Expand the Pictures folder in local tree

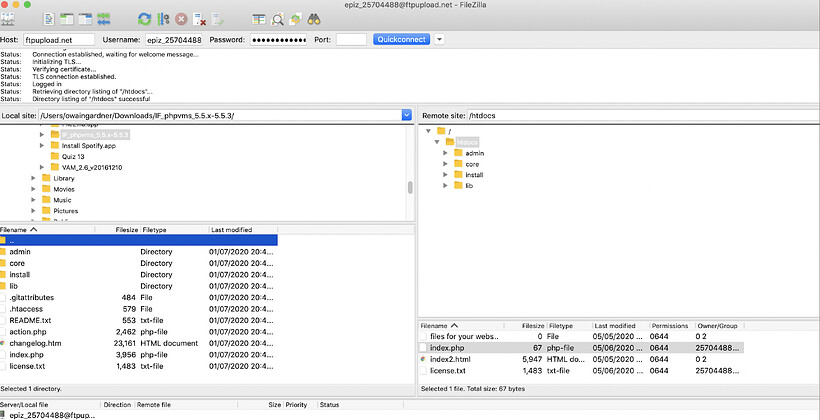tap(33, 211)
